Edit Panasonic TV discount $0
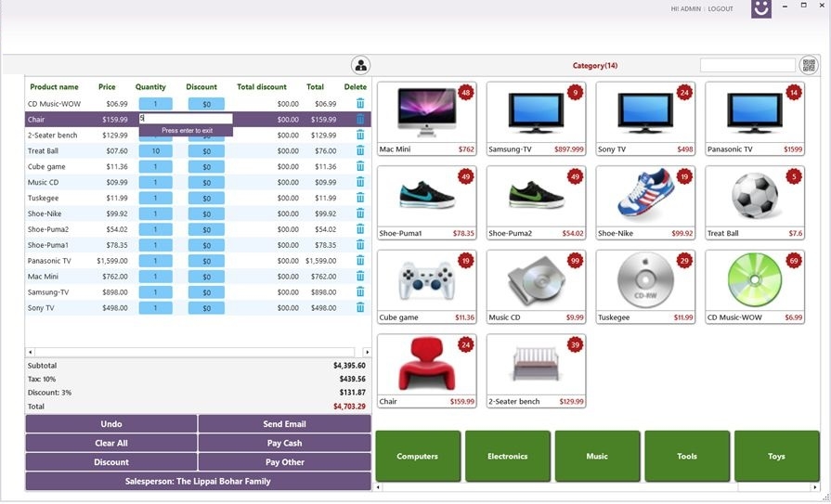The image size is (831, 504). click(206, 261)
